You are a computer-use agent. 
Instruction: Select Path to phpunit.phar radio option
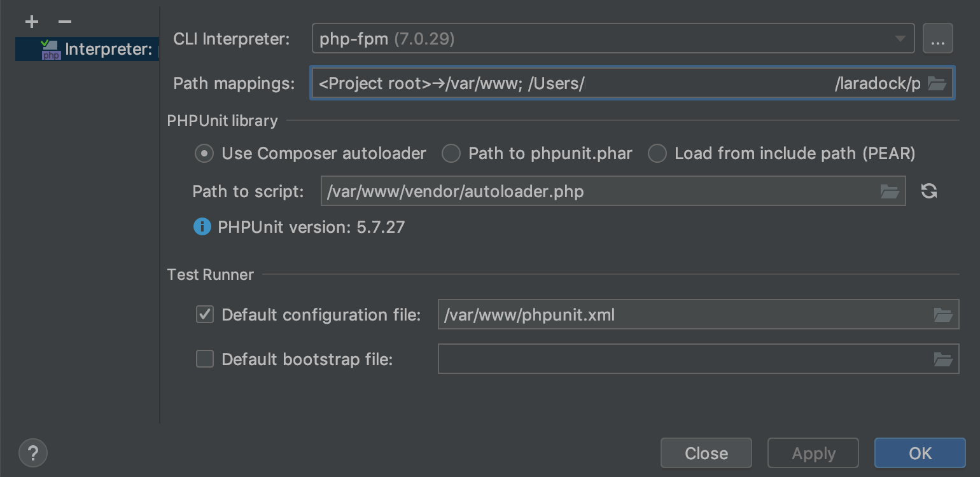tap(451, 153)
